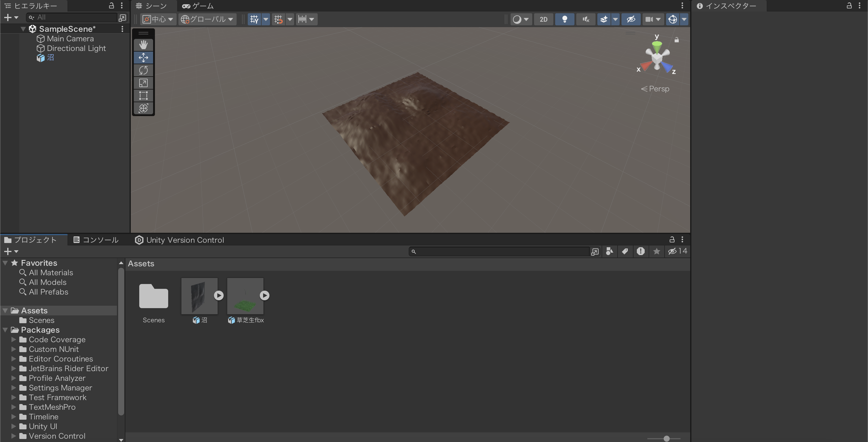Screen dimensions: 868x442
Task: Select the Rect transform tool
Action: point(143,95)
